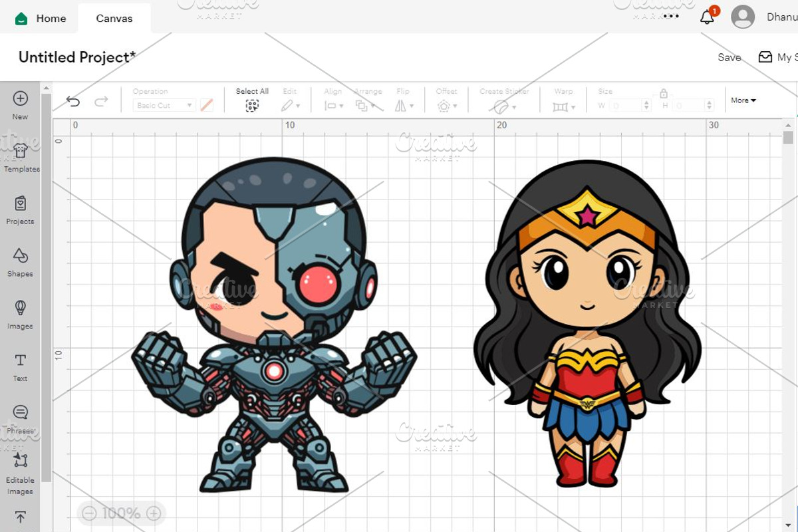The height and width of the screenshot is (532, 798).
Task: Click the Untitled Project title
Action: click(77, 57)
